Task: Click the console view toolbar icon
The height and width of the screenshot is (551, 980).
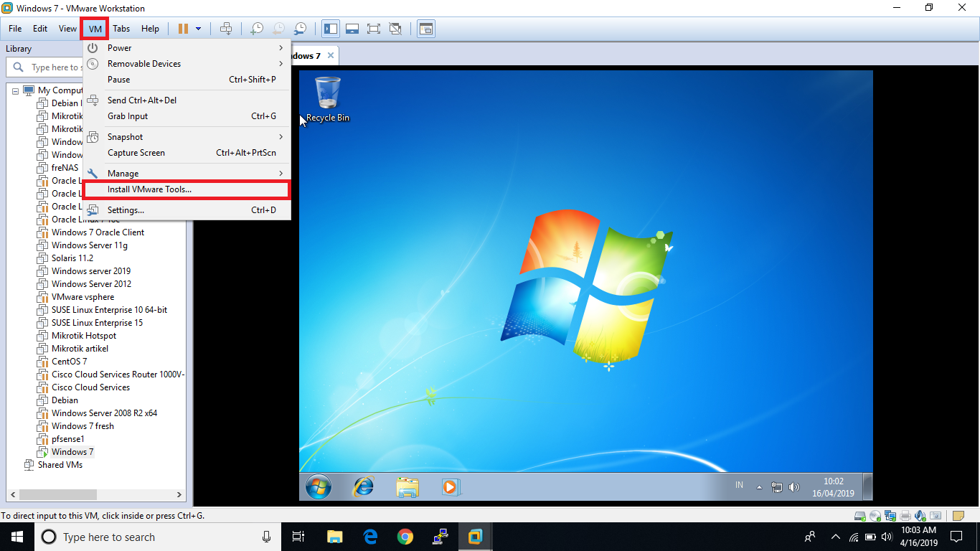Action: (x=426, y=29)
